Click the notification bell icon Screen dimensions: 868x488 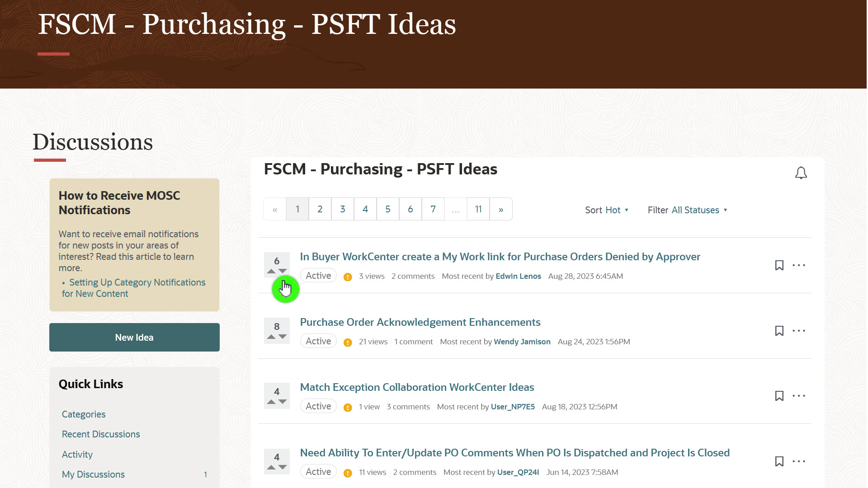(801, 173)
